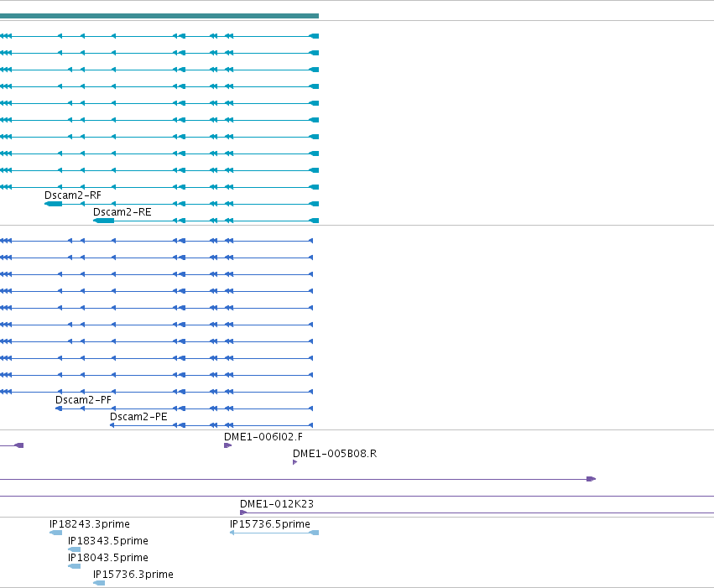Click the Dscam2-RF terminal exon block

click(x=53, y=204)
